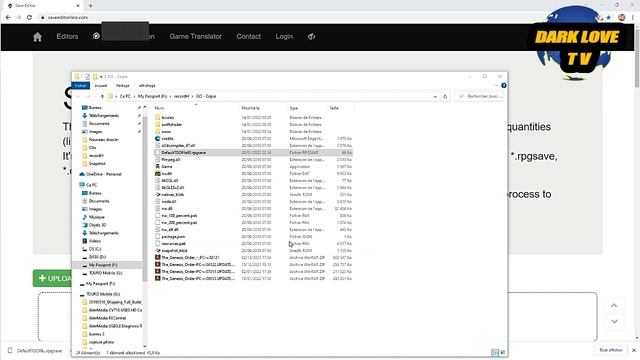Switch to the Partage ribbon tab

coord(122,86)
